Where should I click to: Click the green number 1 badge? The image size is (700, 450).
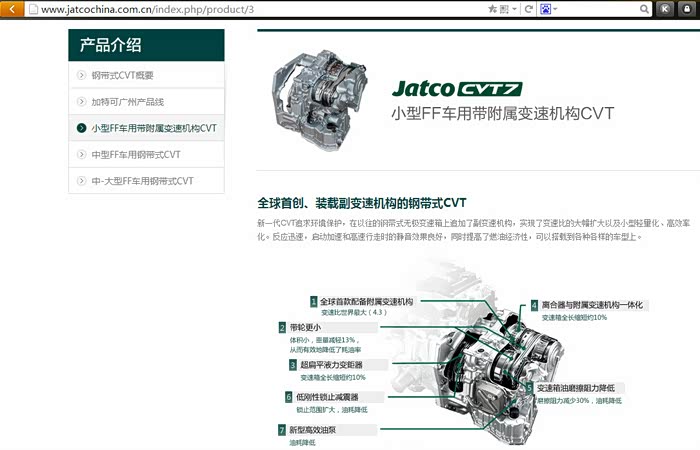pyautogui.click(x=314, y=301)
